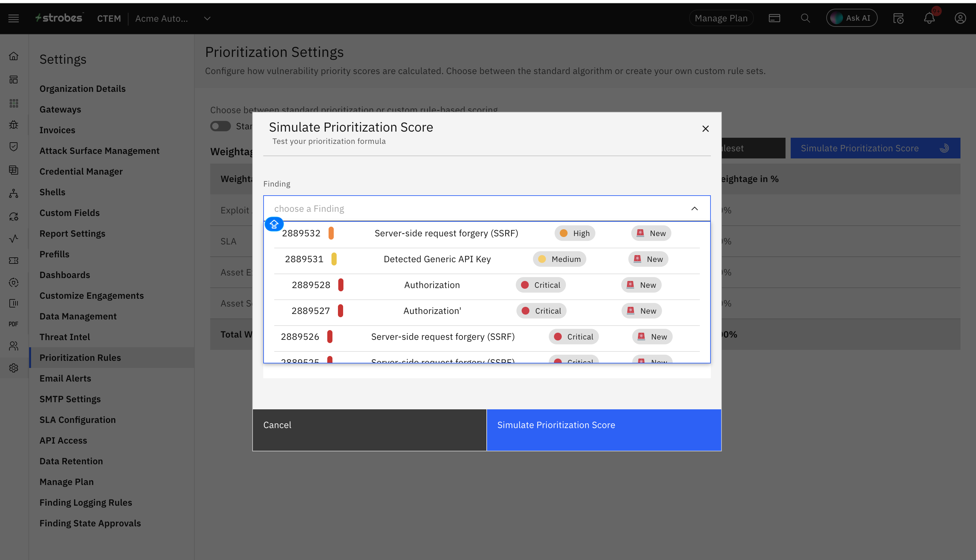The height and width of the screenshot is (560, 976).
Task: Open SLA Configuration settings page
Action: coord(77,420)
